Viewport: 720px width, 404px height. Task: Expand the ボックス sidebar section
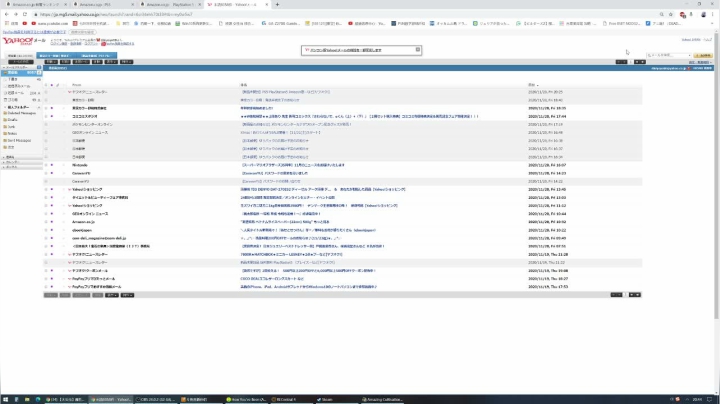[x=4, y=167]
